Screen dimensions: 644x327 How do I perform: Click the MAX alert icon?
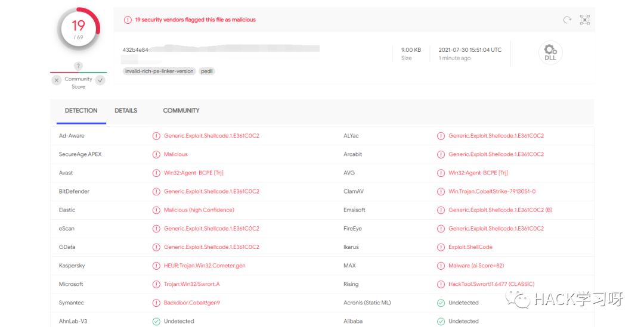(x=441, y=266)
